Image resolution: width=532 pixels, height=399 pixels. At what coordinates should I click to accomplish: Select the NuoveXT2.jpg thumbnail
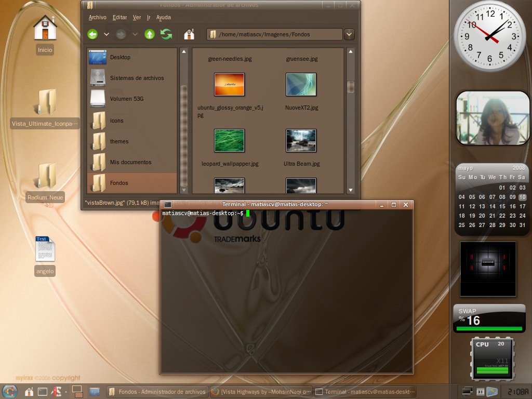(x=301, y=85)
